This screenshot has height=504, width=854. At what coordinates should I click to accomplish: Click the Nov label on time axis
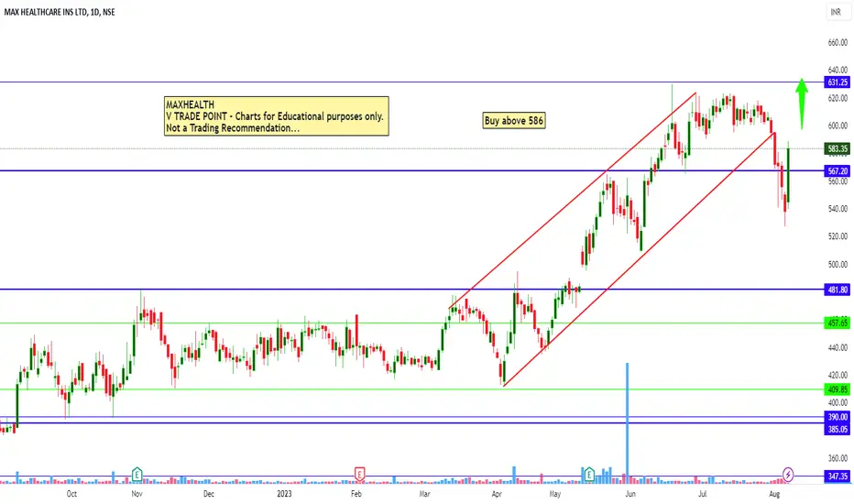coord(137,494)
